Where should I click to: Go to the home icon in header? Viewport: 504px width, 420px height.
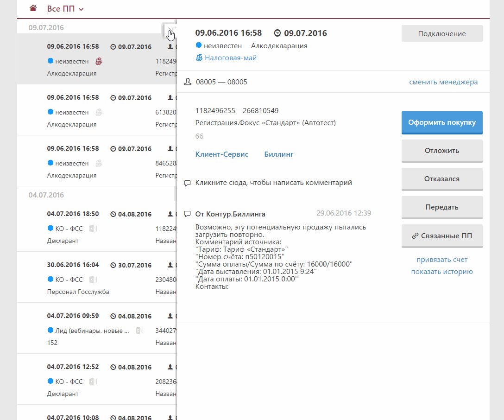(x=33, y=8)
